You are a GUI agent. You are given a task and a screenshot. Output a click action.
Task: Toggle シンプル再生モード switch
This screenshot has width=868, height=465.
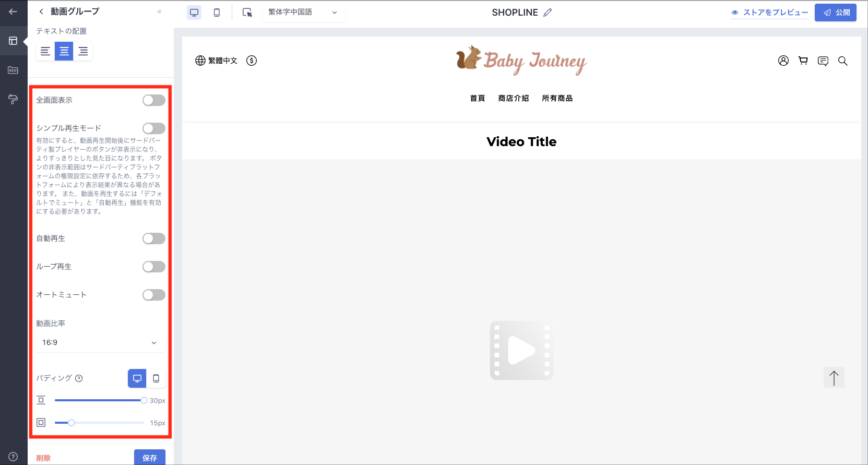pyautogui.click(x=154, y=128)
